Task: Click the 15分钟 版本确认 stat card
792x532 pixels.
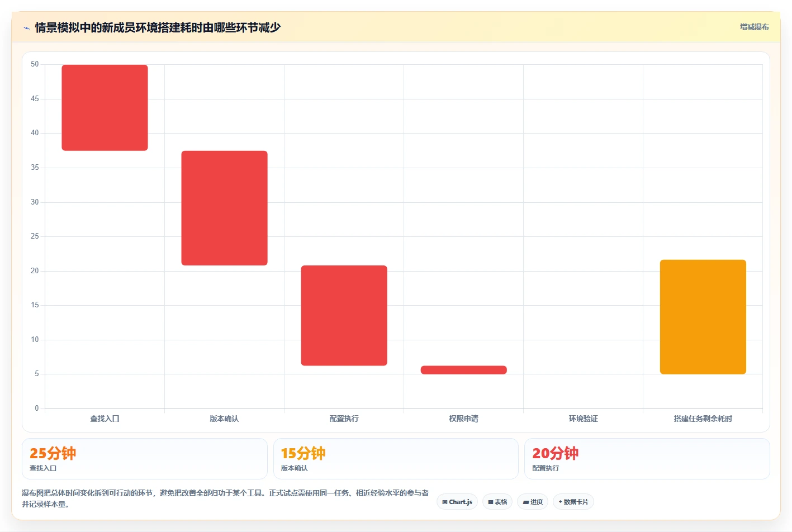Action: 396,459
